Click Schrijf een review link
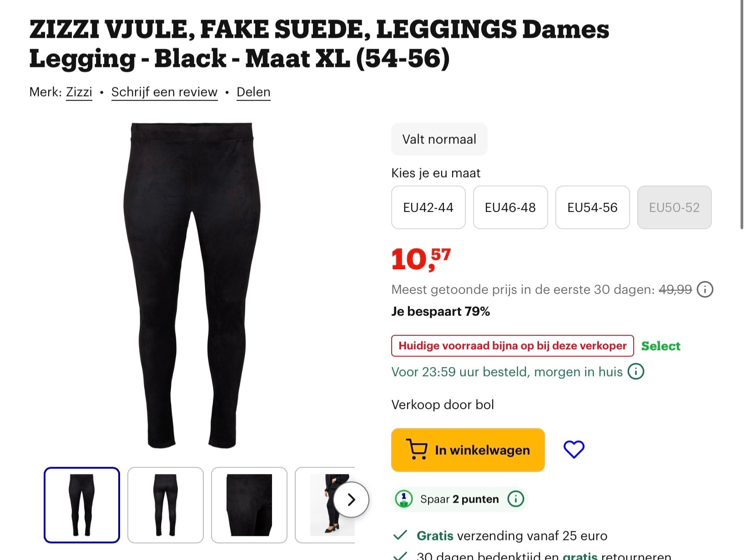Screen dimensions: 746x560 [x=164, y=92]
